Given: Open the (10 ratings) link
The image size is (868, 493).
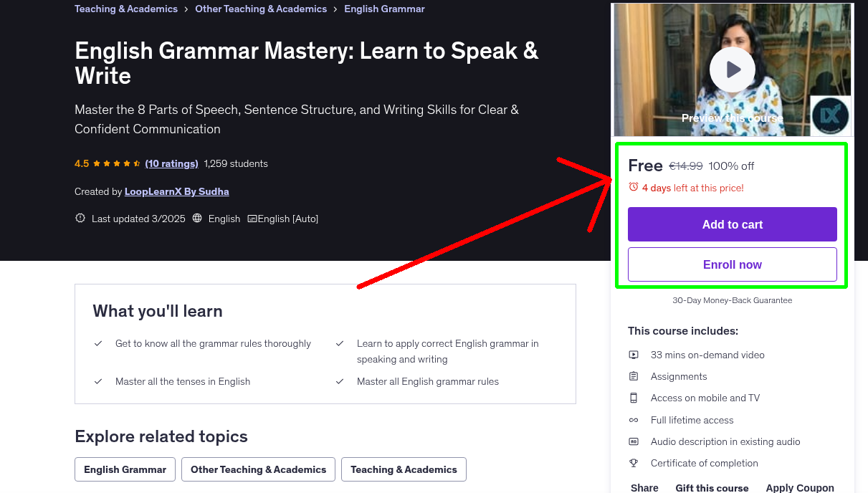Looking at the screenshot, I should pyautogui.click(x=171, y=163).
